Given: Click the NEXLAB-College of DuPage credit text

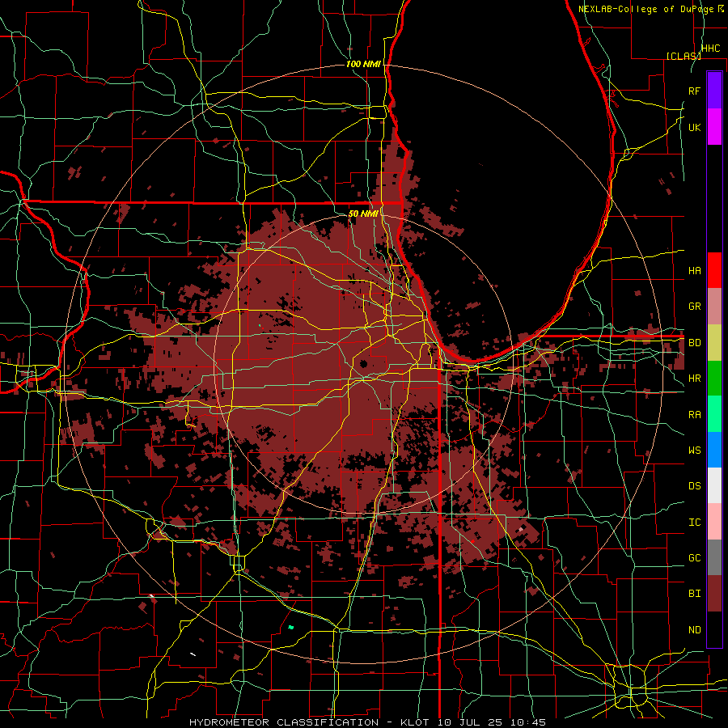Looking at the screenshot, I should 645,9.
